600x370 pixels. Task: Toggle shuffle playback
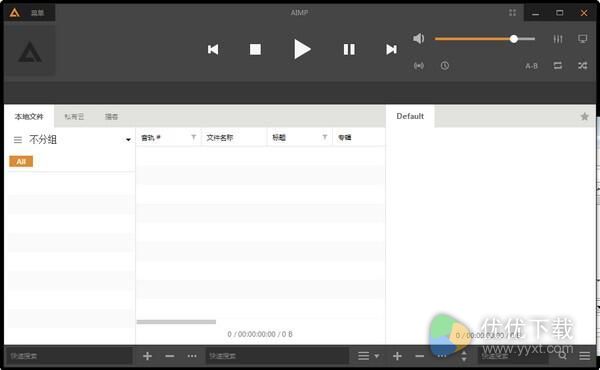[582, 66]
